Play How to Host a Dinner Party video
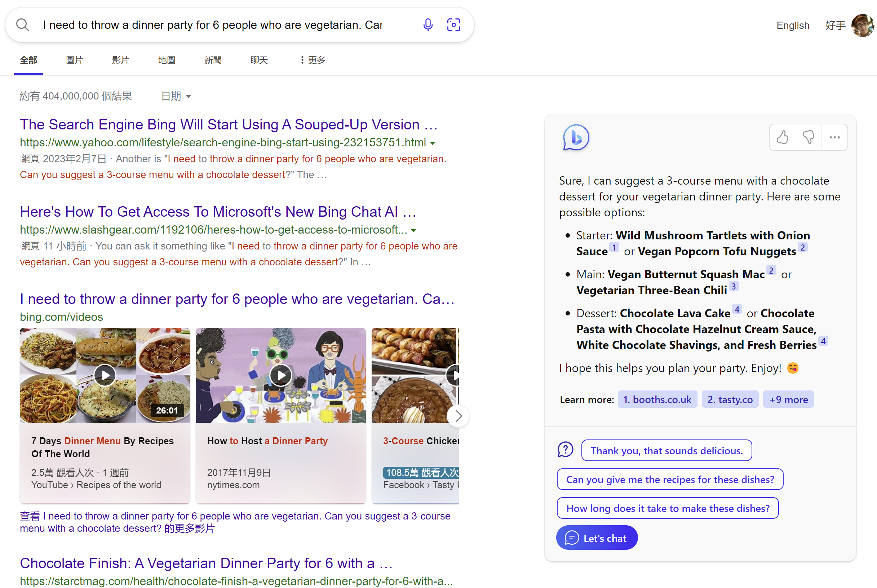This screenshot has height=588, width=877. pos(280,375)
